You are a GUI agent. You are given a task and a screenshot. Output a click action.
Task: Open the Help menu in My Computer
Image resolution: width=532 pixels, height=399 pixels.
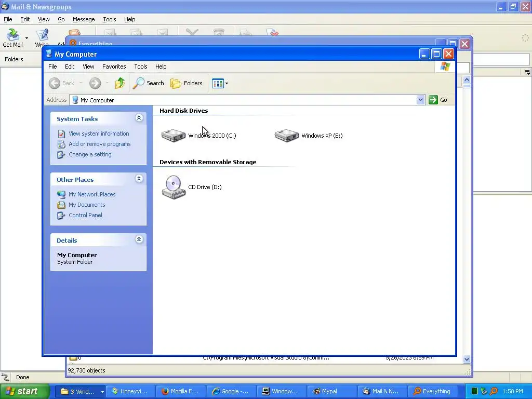pos(161,66)
